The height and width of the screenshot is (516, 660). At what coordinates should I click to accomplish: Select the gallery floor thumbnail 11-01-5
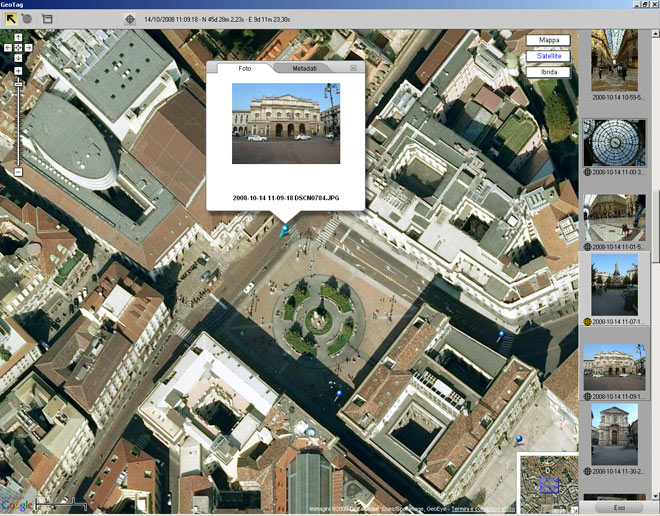pyautogui.click(x=615, y=218)
